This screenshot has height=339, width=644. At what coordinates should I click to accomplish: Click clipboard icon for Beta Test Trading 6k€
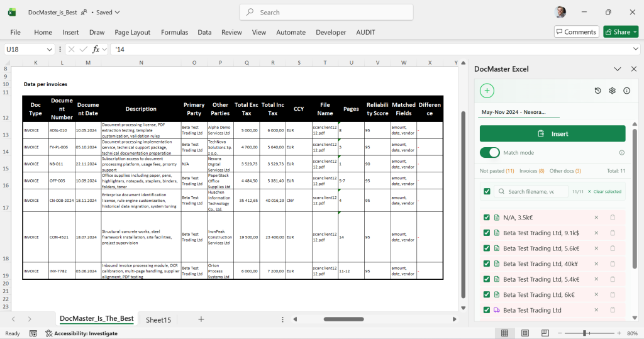613,294
